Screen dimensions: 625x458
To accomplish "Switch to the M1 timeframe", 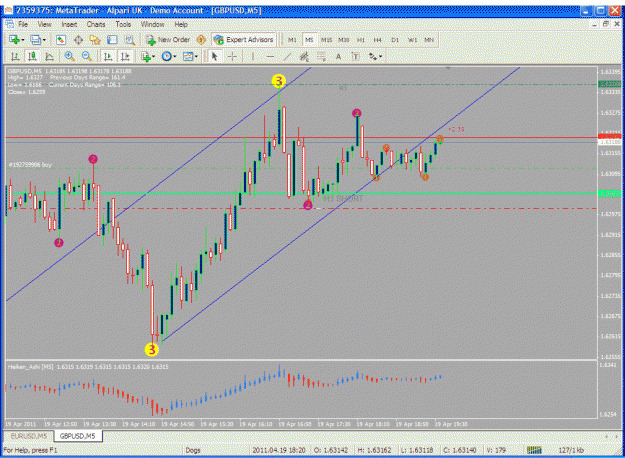I will [x=292, y=40].
